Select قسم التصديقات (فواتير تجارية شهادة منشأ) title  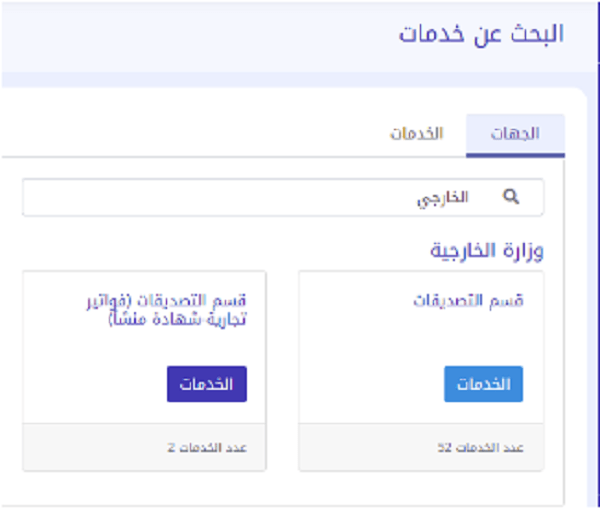coord(166,310)
